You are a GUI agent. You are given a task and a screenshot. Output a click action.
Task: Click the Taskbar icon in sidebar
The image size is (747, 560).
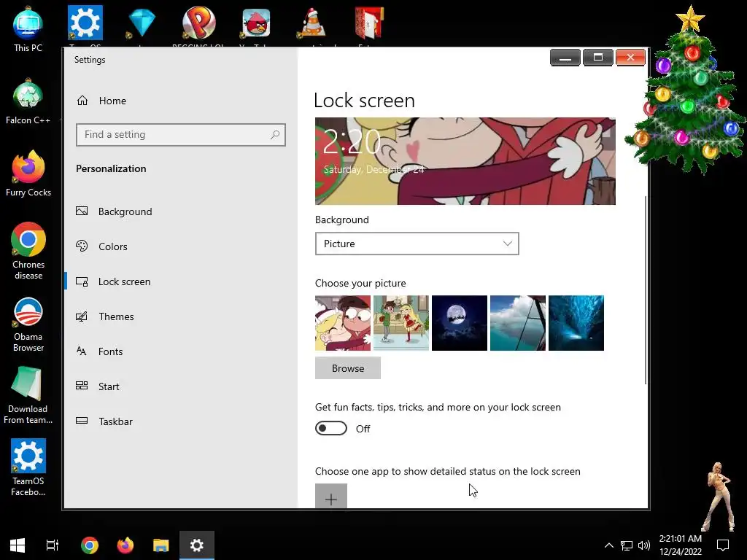82,421
